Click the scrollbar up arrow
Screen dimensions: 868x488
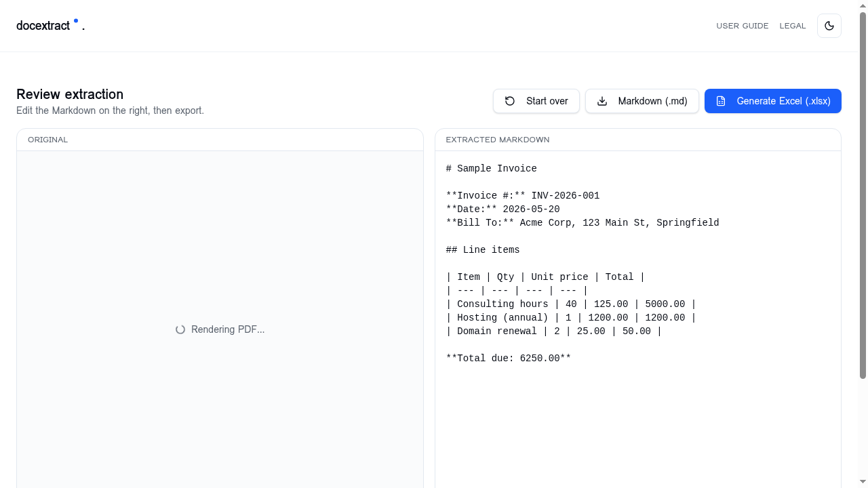[863, 5]
